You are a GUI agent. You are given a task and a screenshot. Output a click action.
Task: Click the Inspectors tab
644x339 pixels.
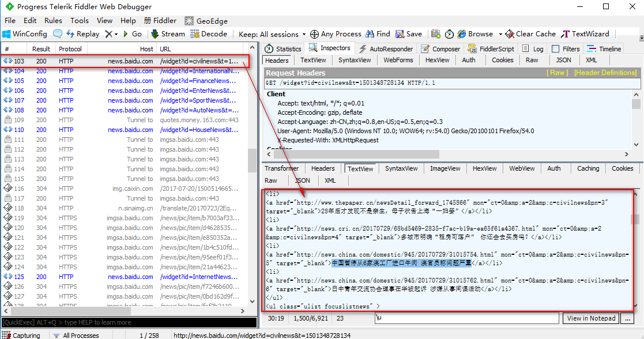pos(330,48)
